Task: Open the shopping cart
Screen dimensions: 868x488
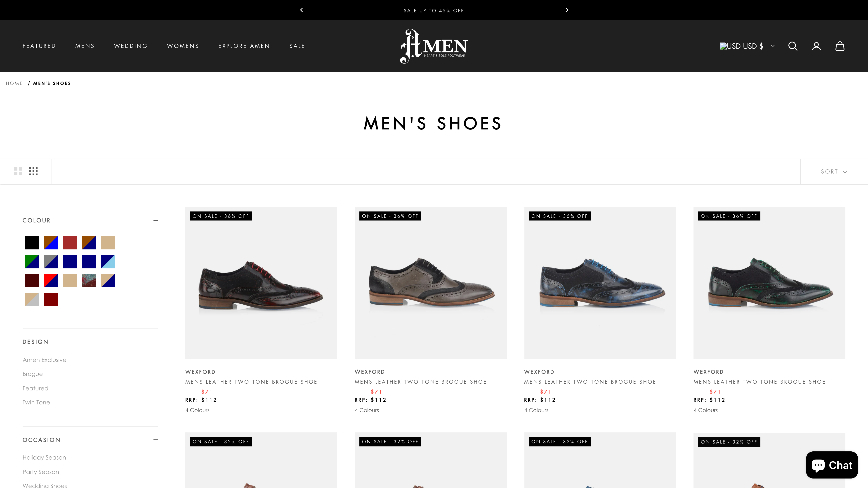Action: pos(840,46)
